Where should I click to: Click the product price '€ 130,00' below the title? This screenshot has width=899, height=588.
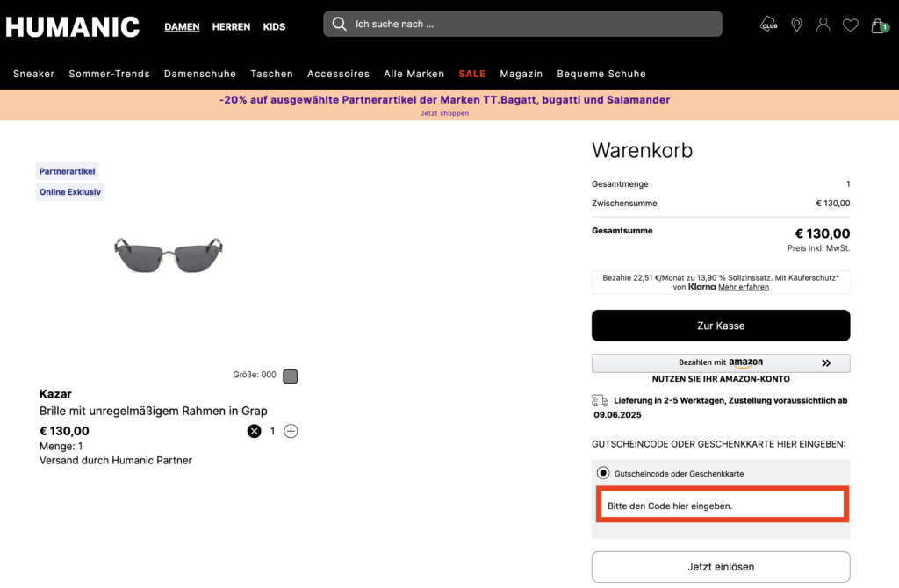tap(64, 431)
